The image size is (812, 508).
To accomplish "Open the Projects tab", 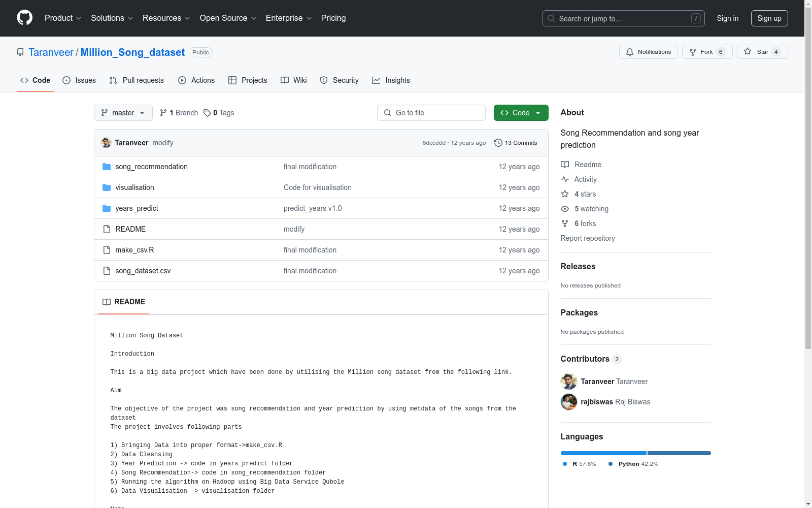I will click(x=248, y=80).
